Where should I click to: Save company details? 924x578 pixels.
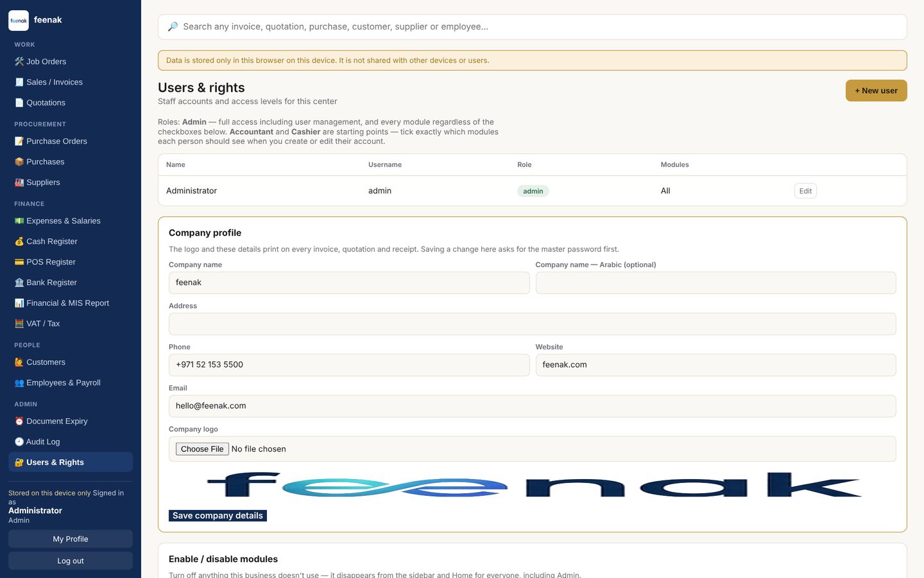pyautogui.click(x=218, y=516)
